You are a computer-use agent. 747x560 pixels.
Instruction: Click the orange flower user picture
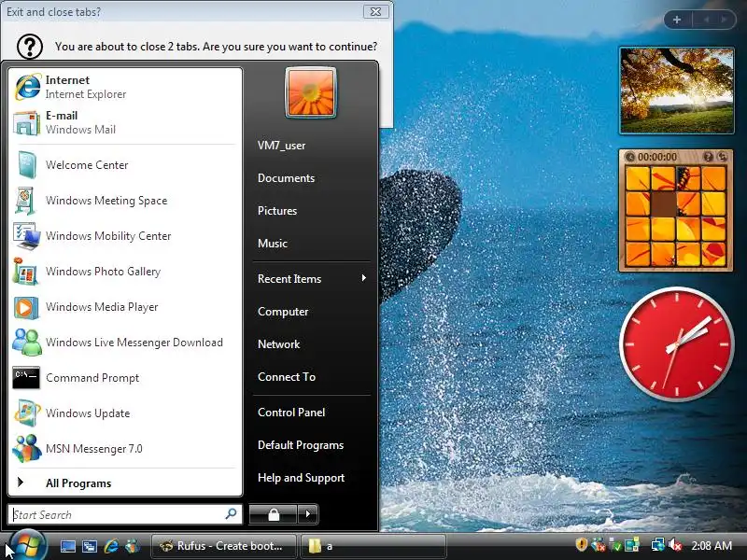311,92
